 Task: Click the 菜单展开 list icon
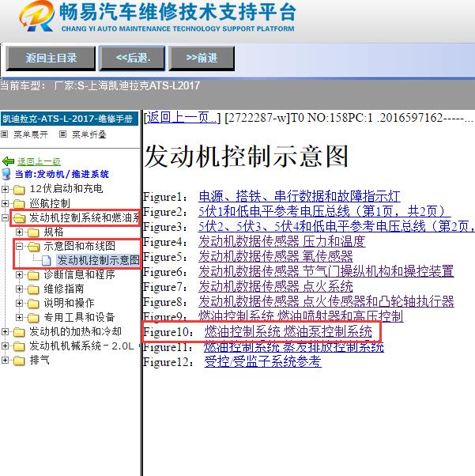(x=4, y=134)
